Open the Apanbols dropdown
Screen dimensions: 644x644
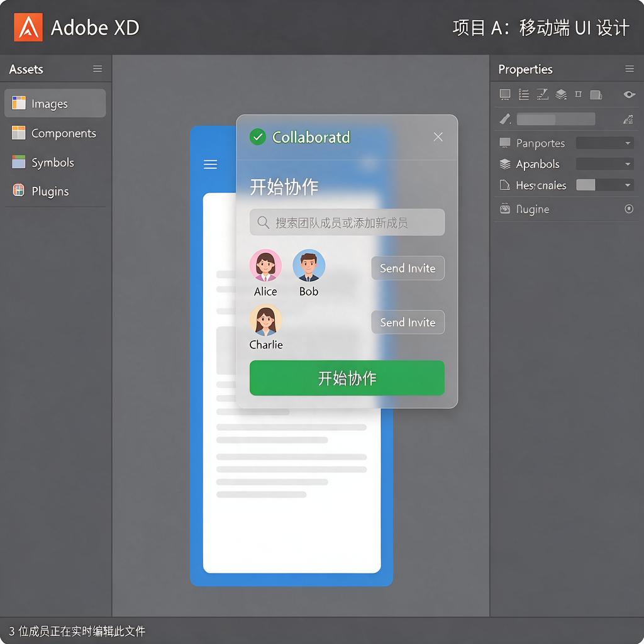[604, 164]
